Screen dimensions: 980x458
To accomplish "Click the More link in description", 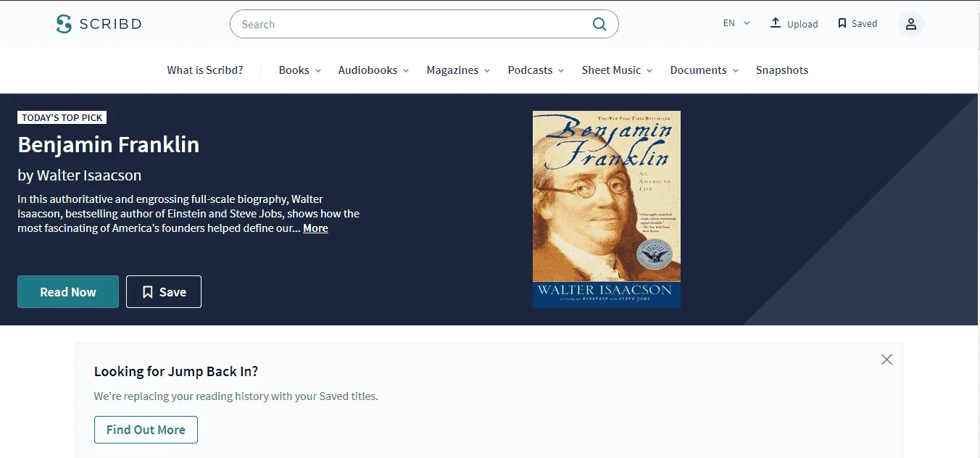I will click(x=315, y=228).
